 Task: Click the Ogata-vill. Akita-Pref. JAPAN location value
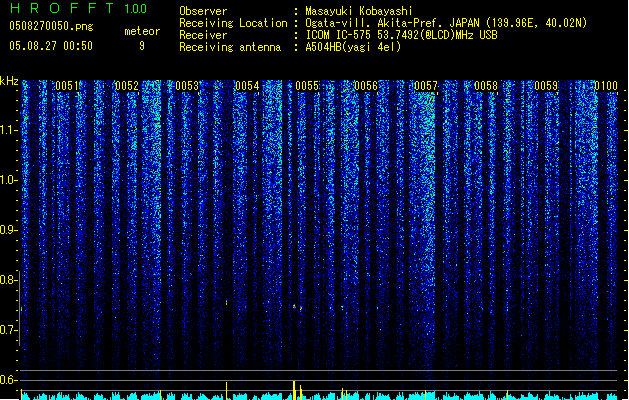tap(446, 23)
